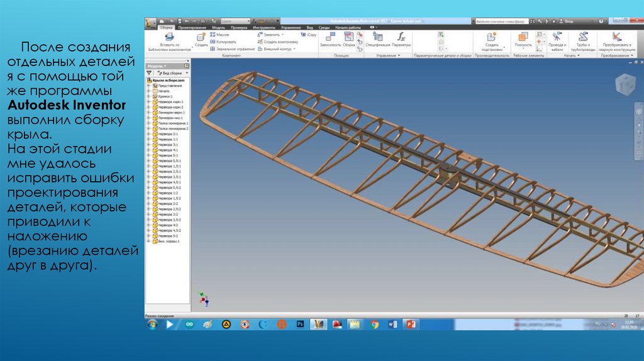Switch to the Проектирование ribbon tab
The image size is (644, 361).
coord(192,28)
